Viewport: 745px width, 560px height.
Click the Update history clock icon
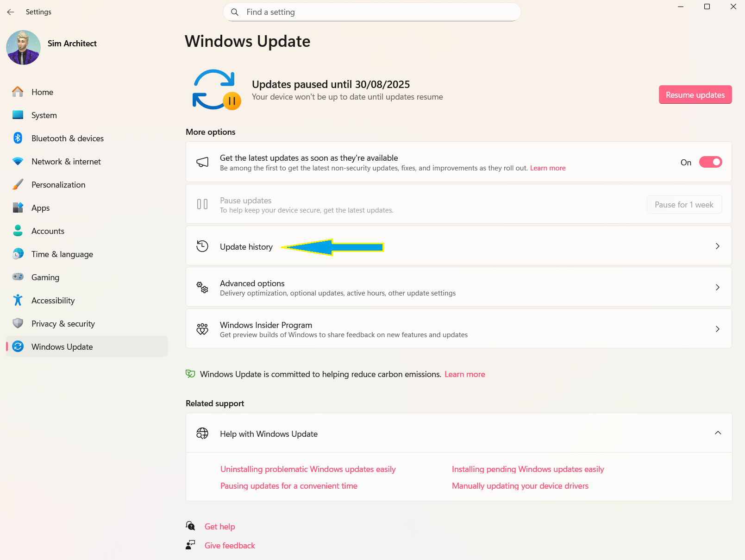(202, 246)
